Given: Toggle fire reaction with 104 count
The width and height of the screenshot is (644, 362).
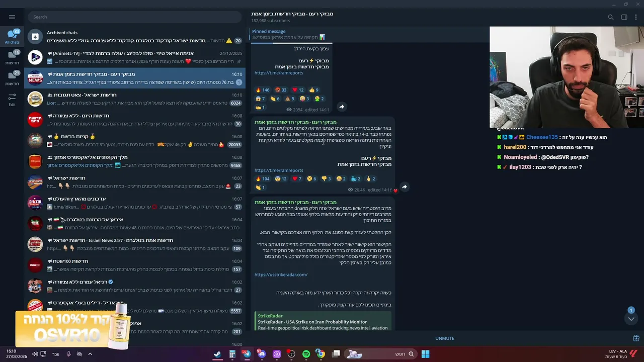Looking at the screenshot, I should click(263, 179).
